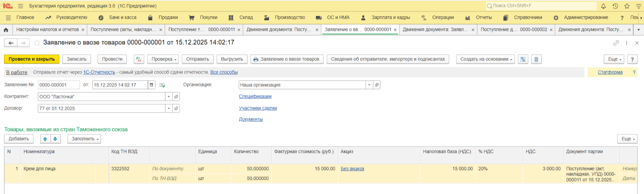Viewport: 644px width, 194px height.
Task: Open the notifications bell icon
Action: point(603,6)
